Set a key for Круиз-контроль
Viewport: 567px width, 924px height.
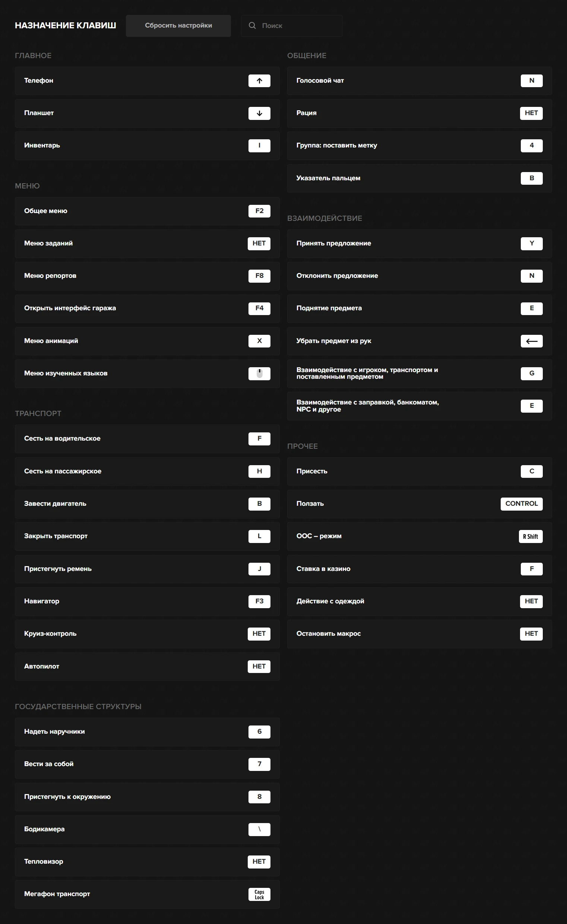point(259,634)
